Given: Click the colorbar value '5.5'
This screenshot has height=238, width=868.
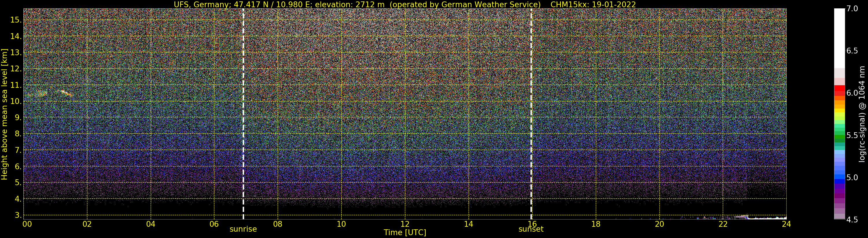Looking at the screenshot, I should (x=852, y=135).
